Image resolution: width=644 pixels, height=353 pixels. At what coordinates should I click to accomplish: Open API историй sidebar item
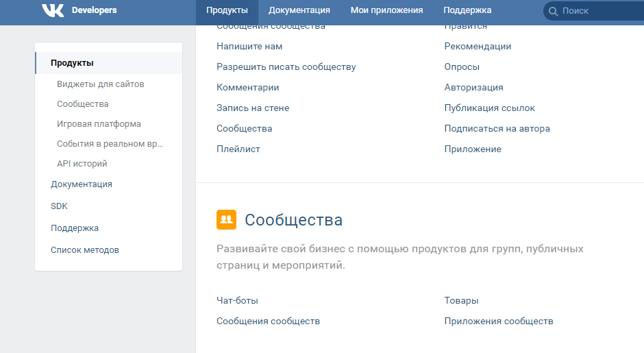[x=82, y=164]
